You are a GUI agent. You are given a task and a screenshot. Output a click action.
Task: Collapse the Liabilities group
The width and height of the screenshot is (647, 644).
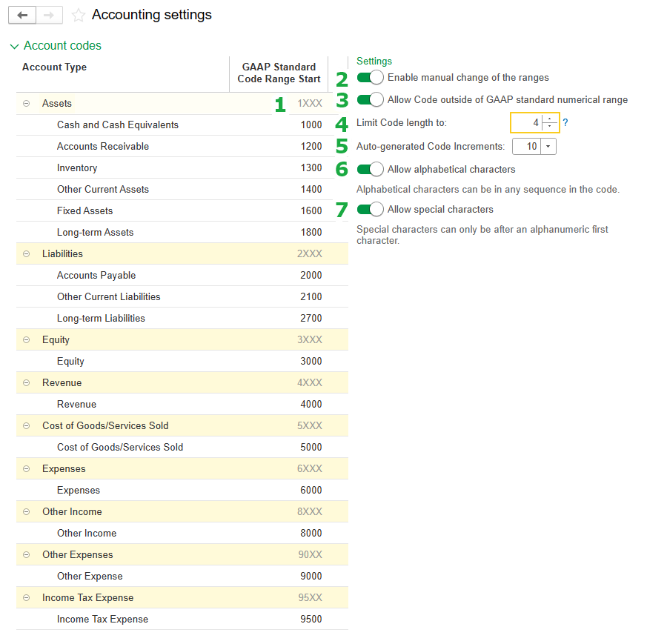(x=27, y=253)
